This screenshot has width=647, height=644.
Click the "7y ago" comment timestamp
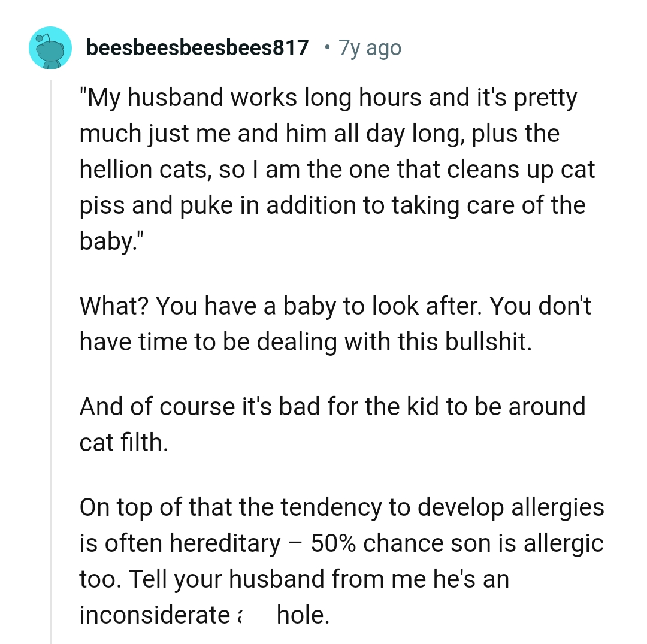[370, 47]
